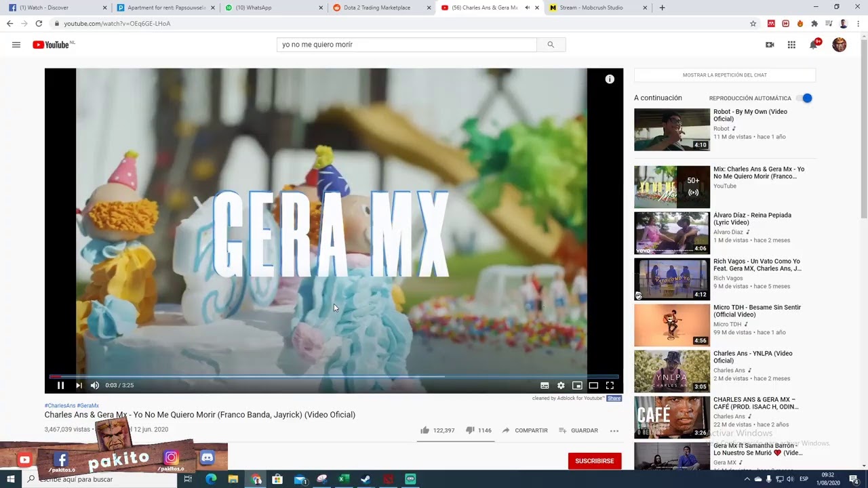The image size is (868, 488).
Task: Skip to the next video
Action: click(x=79, y=385)
